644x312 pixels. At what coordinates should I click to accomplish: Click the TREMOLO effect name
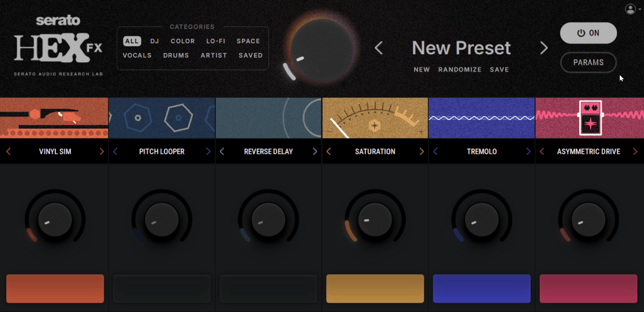(x=482, y=152)
